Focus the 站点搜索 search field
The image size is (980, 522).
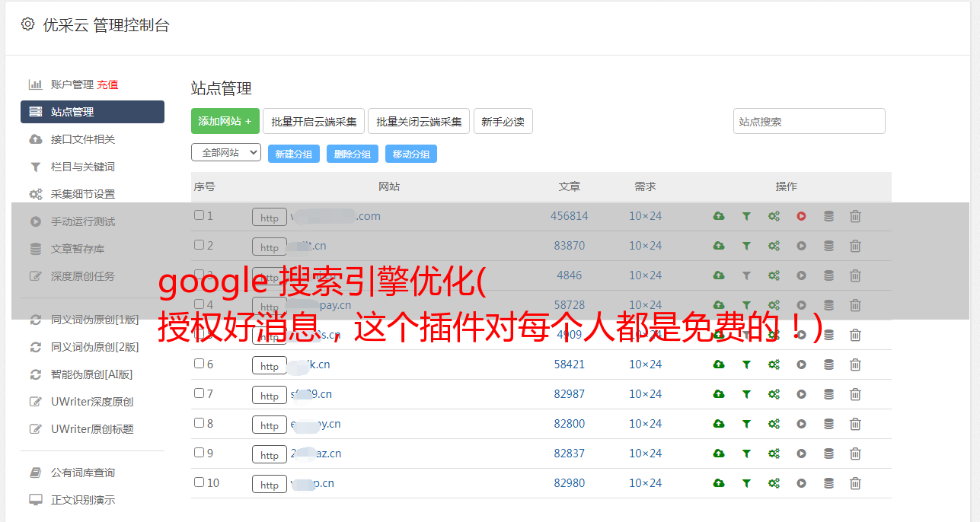(x=809, y=121)
